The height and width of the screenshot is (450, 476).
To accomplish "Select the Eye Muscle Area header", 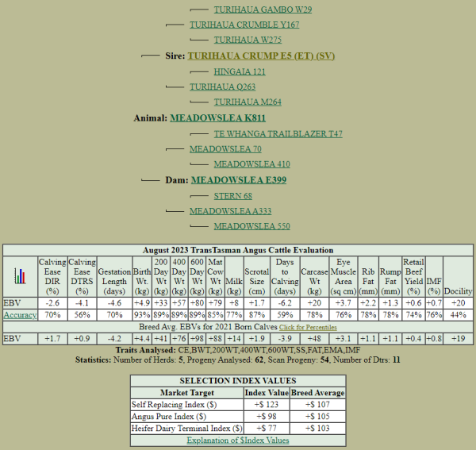I will point(344,277).
